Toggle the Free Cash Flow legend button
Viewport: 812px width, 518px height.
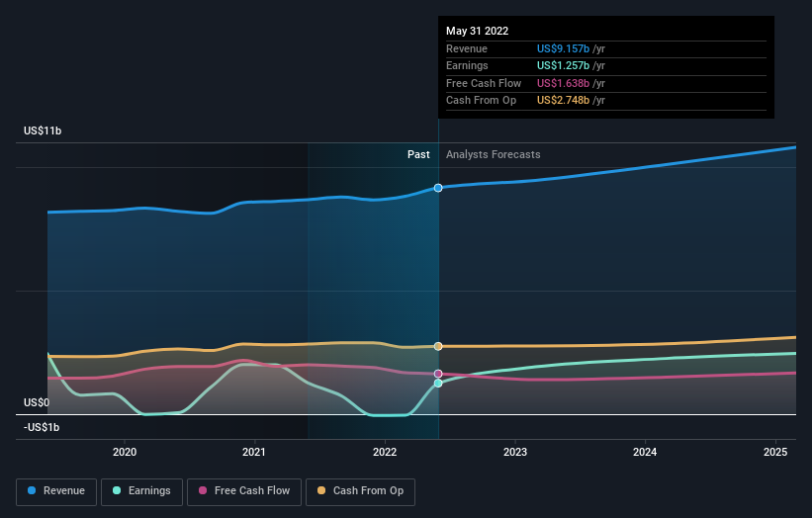coord(244,491)
